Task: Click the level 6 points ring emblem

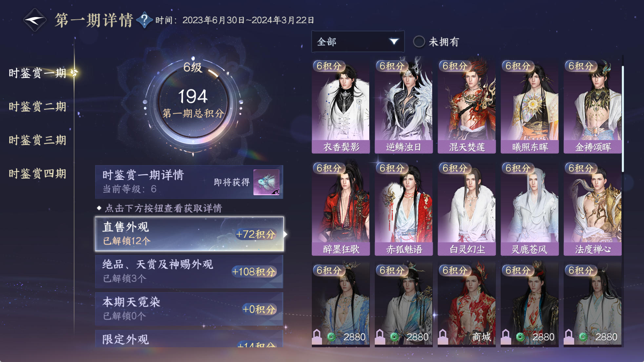Action: click(193, 103)
